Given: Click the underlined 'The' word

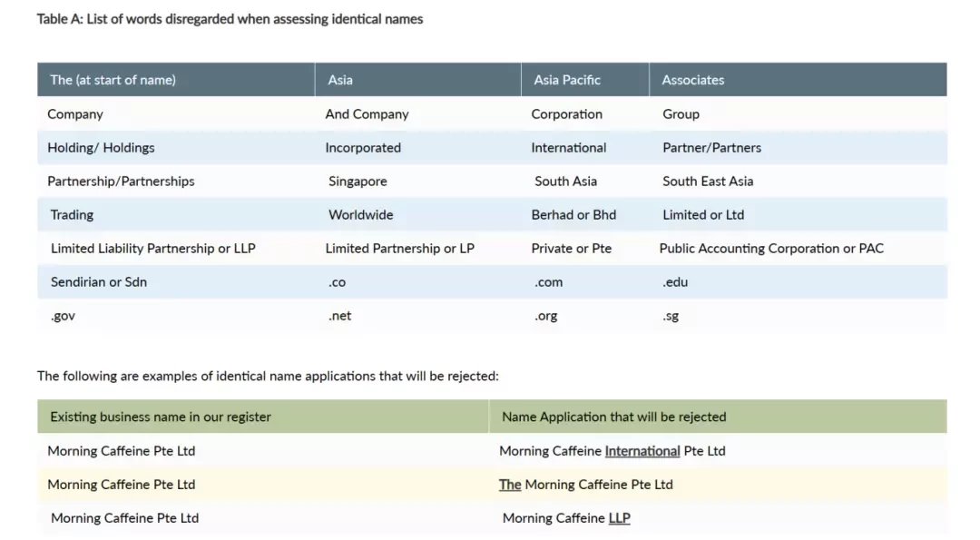Looking at the screenshot, I should pyautogui.click(x=510, y=485).
